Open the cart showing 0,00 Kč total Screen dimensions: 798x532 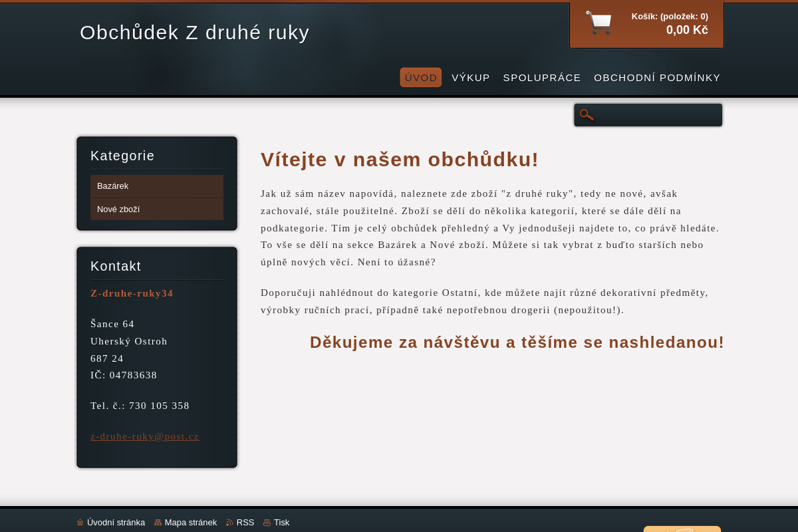pos(687,30)
